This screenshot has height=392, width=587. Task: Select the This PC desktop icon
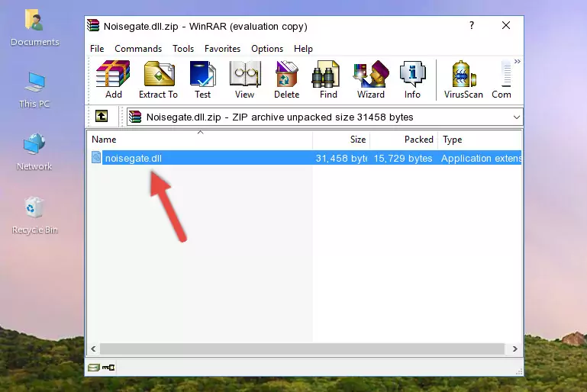click(34, 90)
